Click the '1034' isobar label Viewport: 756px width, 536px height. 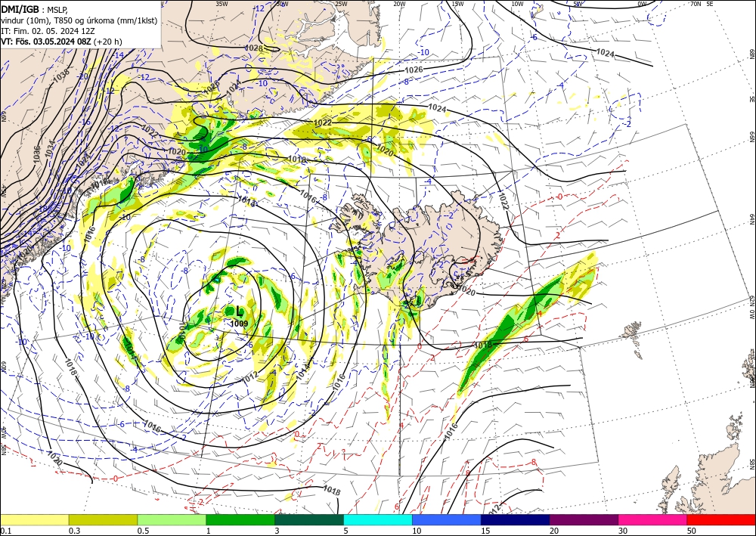coord(50,150)
